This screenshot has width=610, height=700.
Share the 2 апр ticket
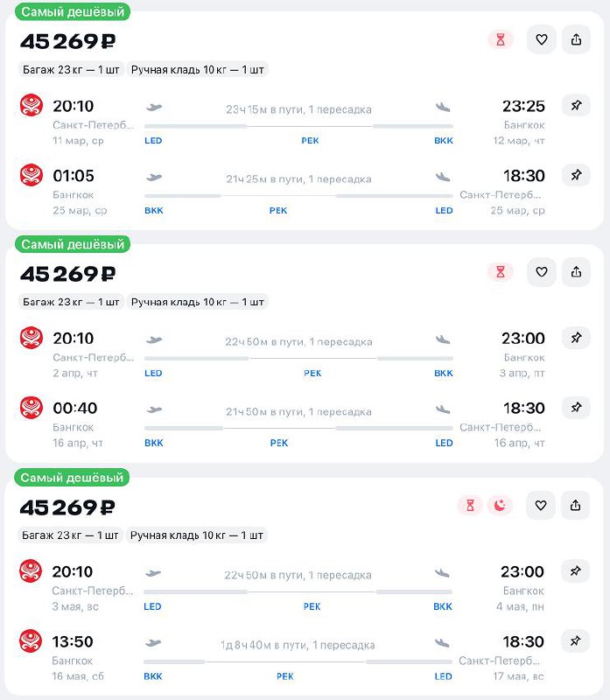point(576,272)
